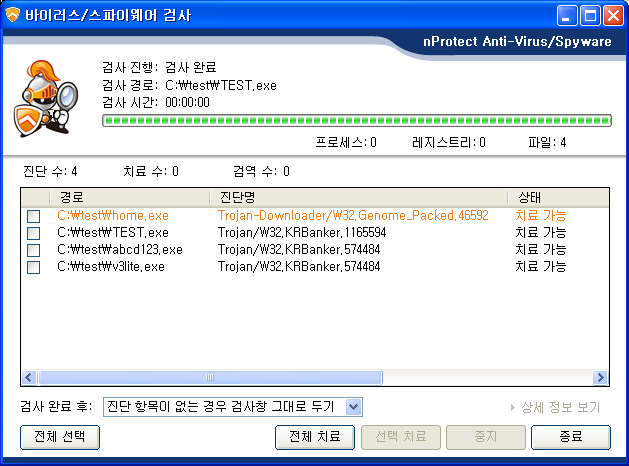Click the 진단 수: 4 label
Screen dimensions: 629x466
(x=50, y=172)
